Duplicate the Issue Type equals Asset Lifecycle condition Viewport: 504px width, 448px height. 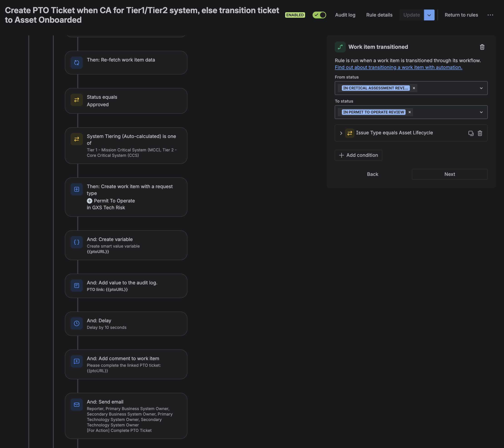(x=471, y=133)
